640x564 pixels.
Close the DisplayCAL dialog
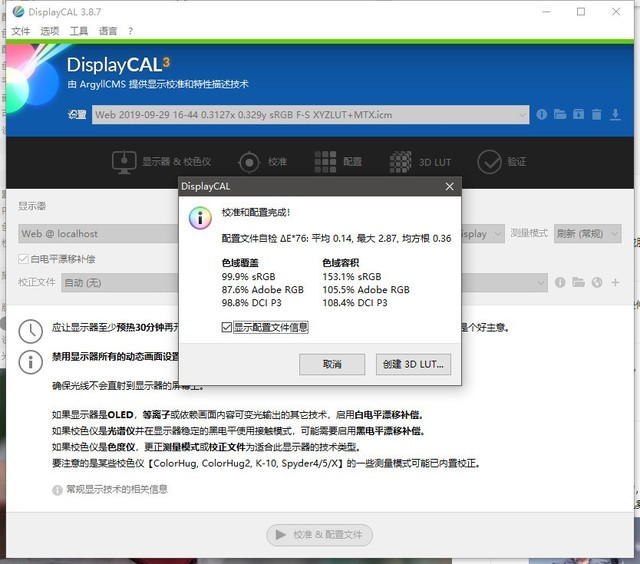tap(449, 187)
